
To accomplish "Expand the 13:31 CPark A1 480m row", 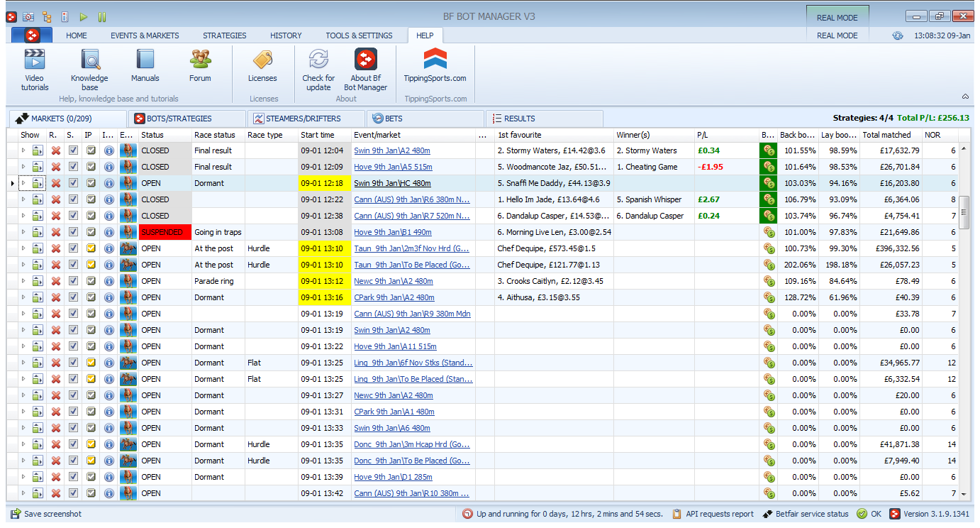I will tap(23, 412).
